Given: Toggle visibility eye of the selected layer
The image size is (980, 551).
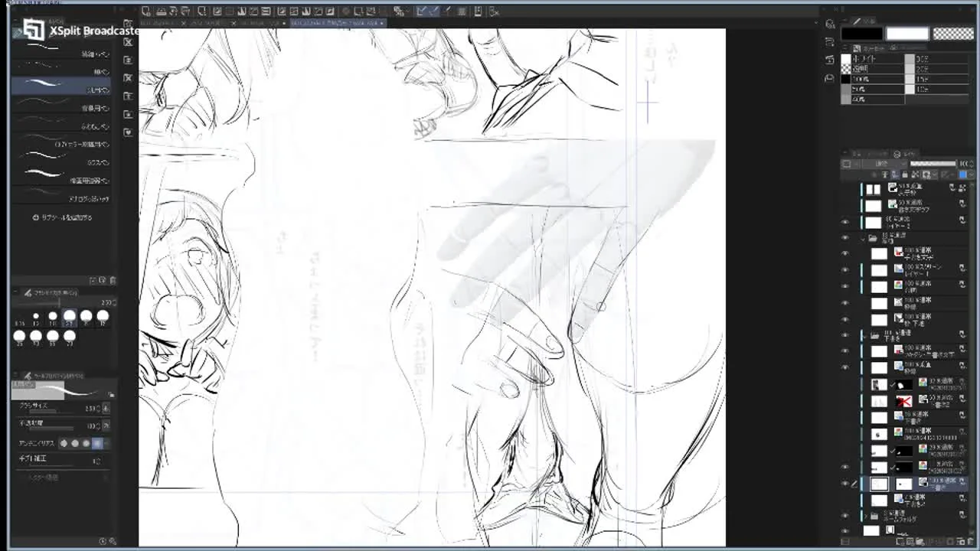Looking at the screenshot, I should [845, 484].
